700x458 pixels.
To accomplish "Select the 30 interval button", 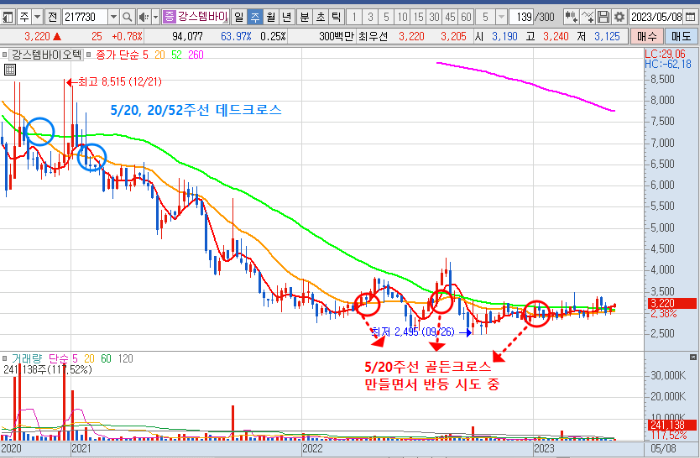I will 434,17.
